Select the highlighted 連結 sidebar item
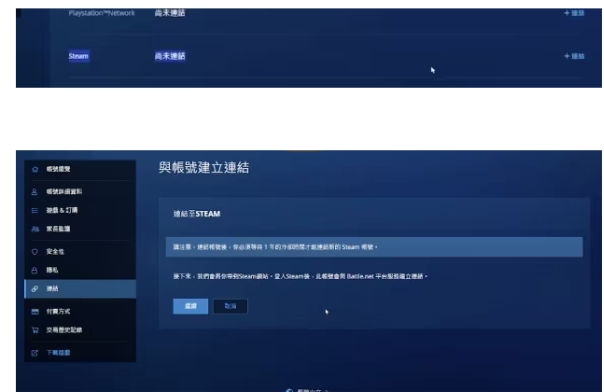This screenshot has height=392, width=604. click(80, 289)
